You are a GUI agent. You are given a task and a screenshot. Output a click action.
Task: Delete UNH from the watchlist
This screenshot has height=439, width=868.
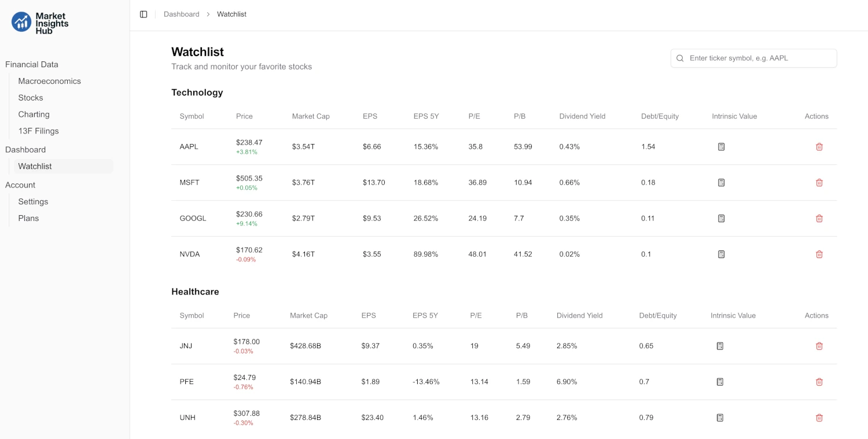tap(819, 417)
